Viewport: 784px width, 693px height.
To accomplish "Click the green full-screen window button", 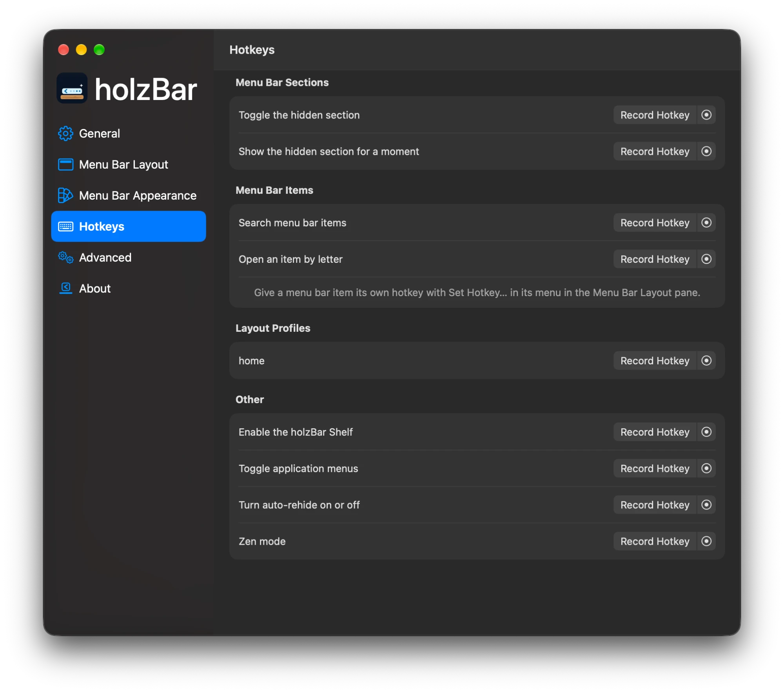I will (x=99, y=50).
